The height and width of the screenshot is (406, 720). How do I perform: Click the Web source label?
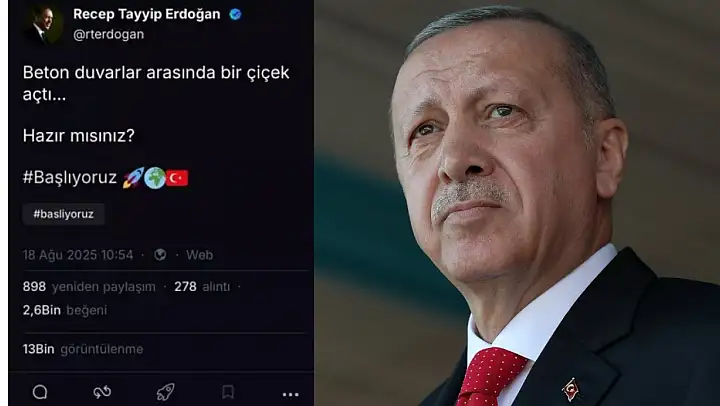point(199,255)
